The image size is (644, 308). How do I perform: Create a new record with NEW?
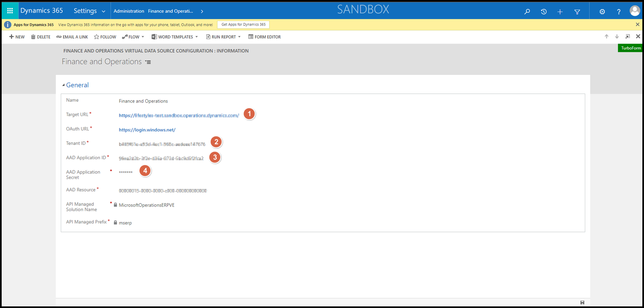(x=17, y=37)
